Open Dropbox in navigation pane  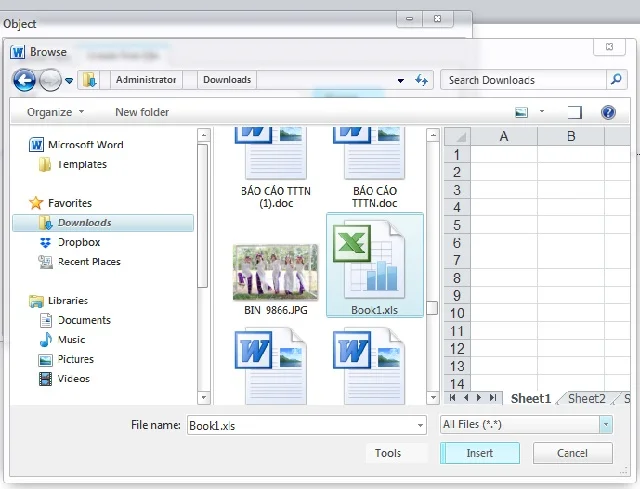click(x=69, y=242)
